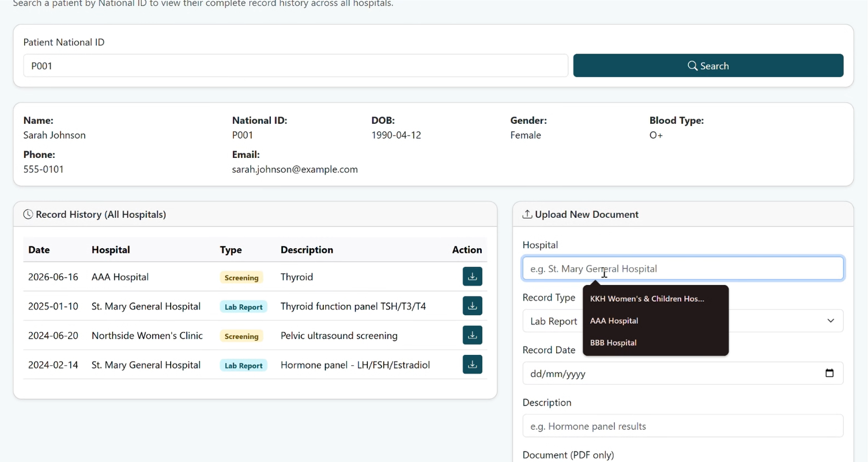The height and width of the screenshot is (462, 868).
Task: Click the Hormone panel - LH/FSH/Estradiol description
Action: 355,365
